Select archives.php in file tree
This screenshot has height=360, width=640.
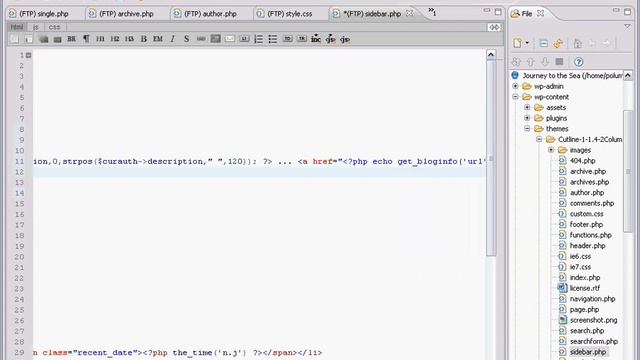pyautogui.click(x=589, y=182)
